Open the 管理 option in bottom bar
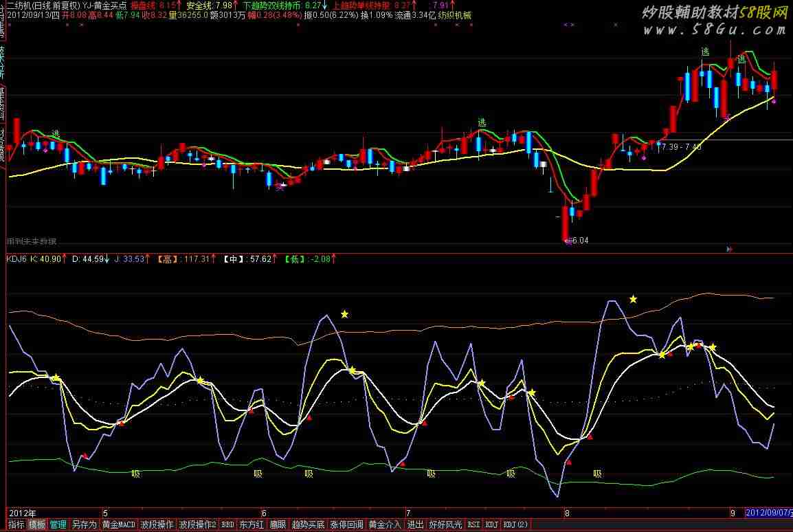The image size is (793, 532). (x=58, y=525)
